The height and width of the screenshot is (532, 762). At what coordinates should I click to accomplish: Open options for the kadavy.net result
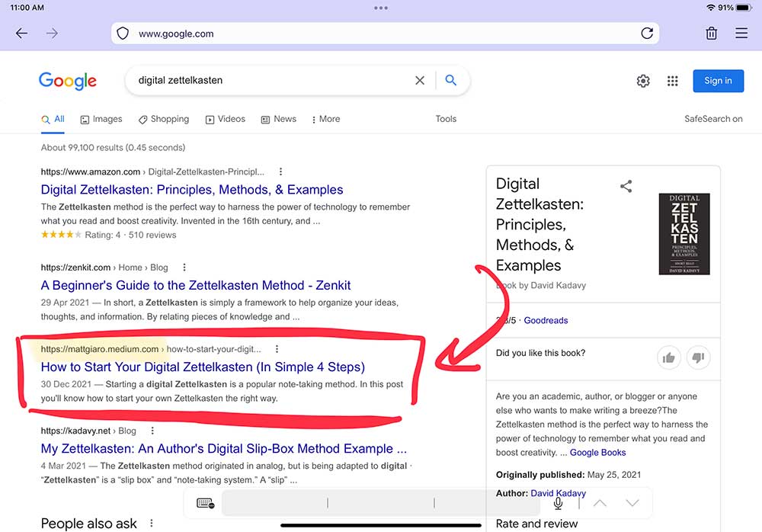coord(152,431)
